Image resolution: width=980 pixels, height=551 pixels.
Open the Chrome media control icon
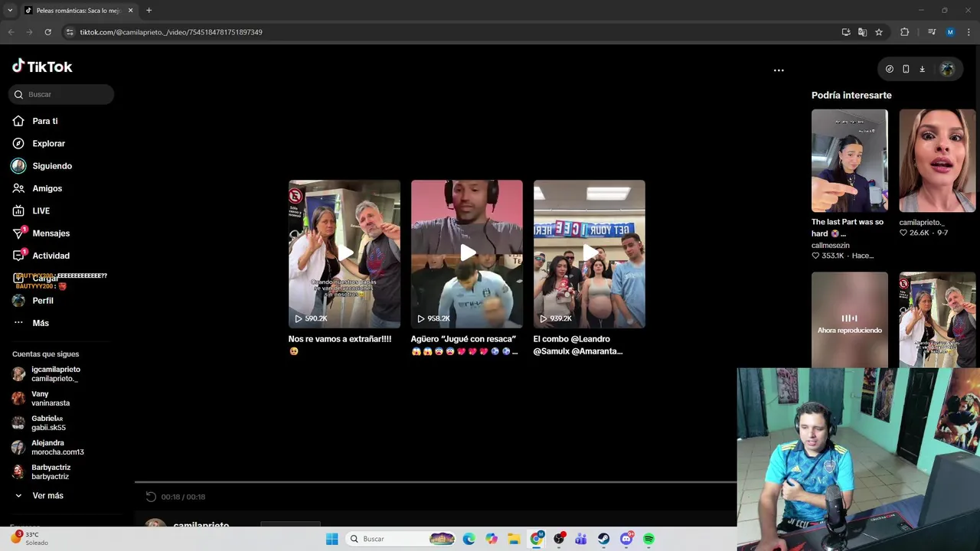[931, 32]
